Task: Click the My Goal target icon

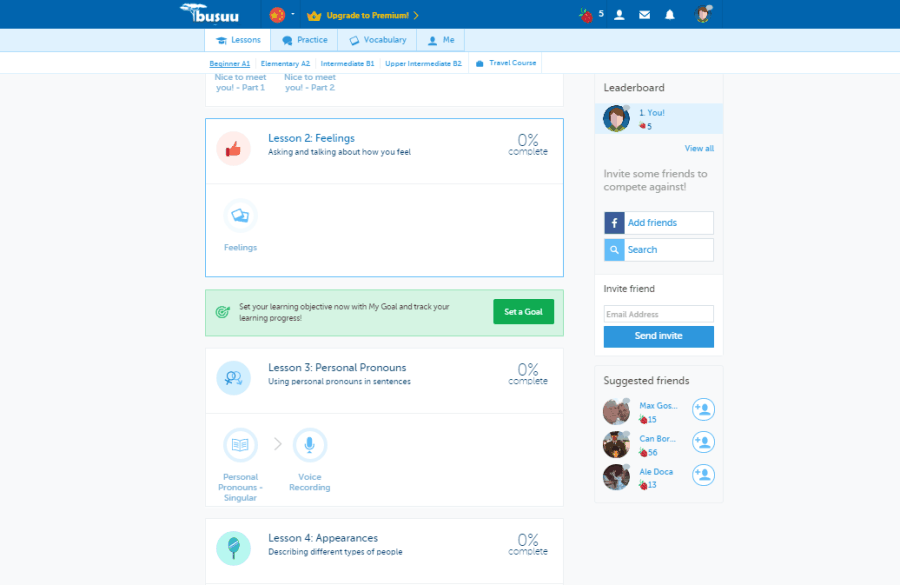Action: pyautogui.click(x=222, y=312)
